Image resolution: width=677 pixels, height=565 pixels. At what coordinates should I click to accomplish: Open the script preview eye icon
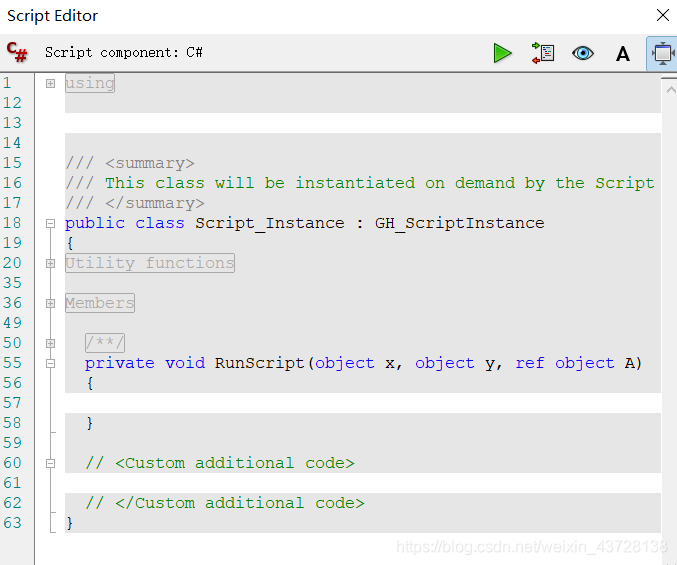[583, 53]
